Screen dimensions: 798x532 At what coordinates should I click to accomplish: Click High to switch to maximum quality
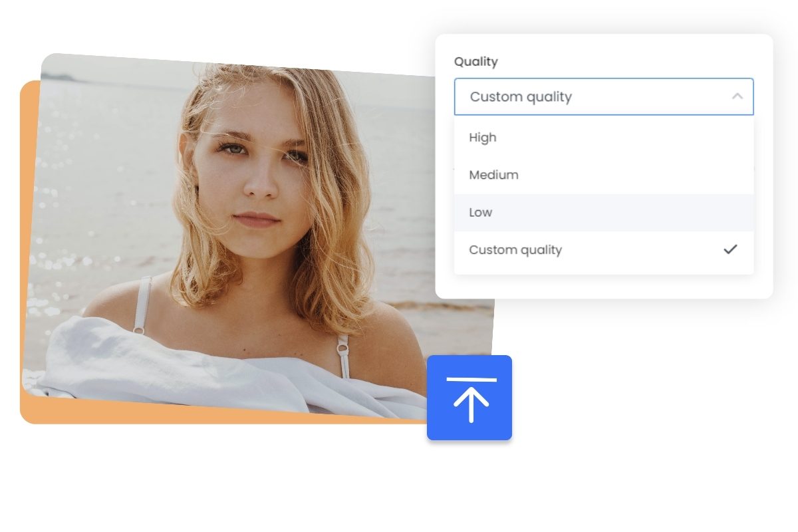click(x=483, y=137)
